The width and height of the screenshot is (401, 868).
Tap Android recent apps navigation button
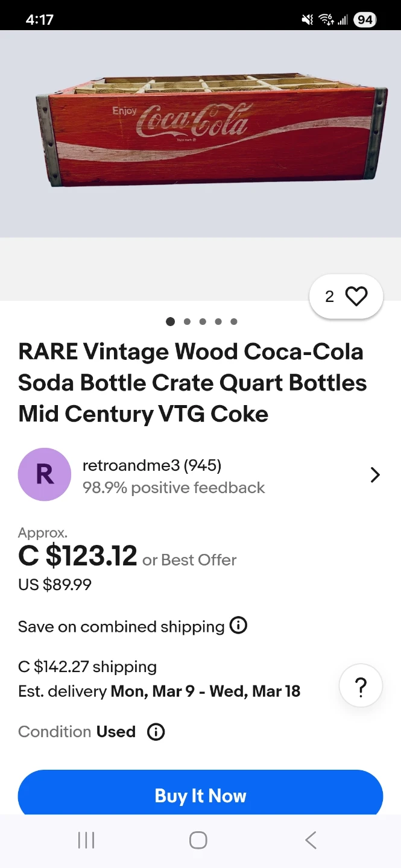pyautogui.click(x=86, y=840)
